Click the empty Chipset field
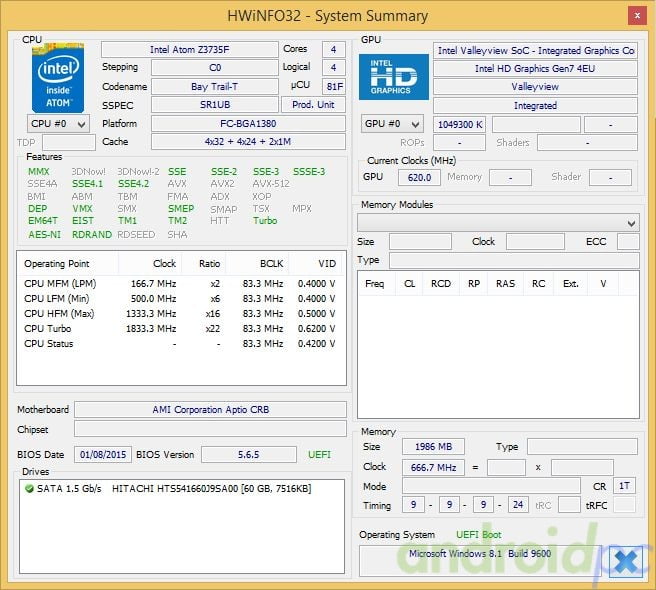The width and height of the screenshot is (656, 590). (210, 429)
